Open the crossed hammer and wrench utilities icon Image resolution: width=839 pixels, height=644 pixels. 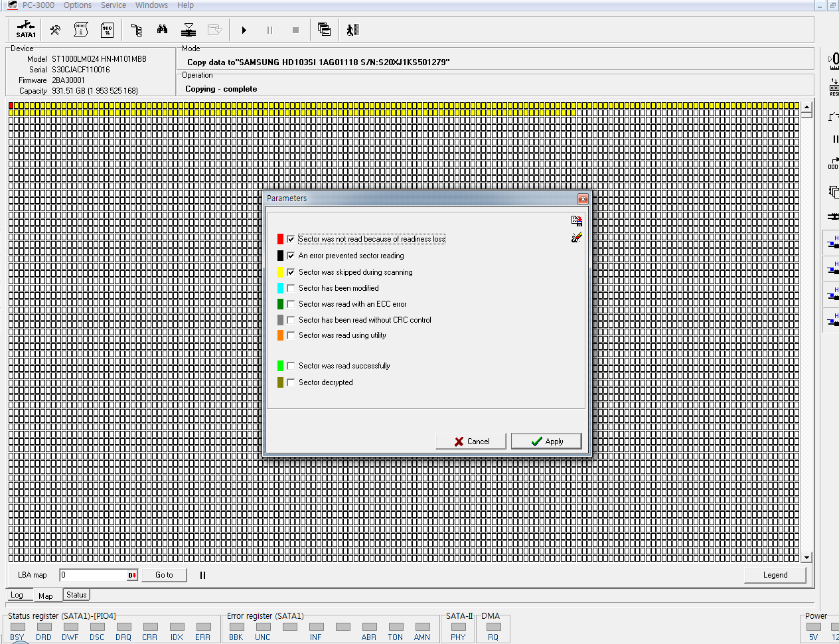click(x=56, y=30)
